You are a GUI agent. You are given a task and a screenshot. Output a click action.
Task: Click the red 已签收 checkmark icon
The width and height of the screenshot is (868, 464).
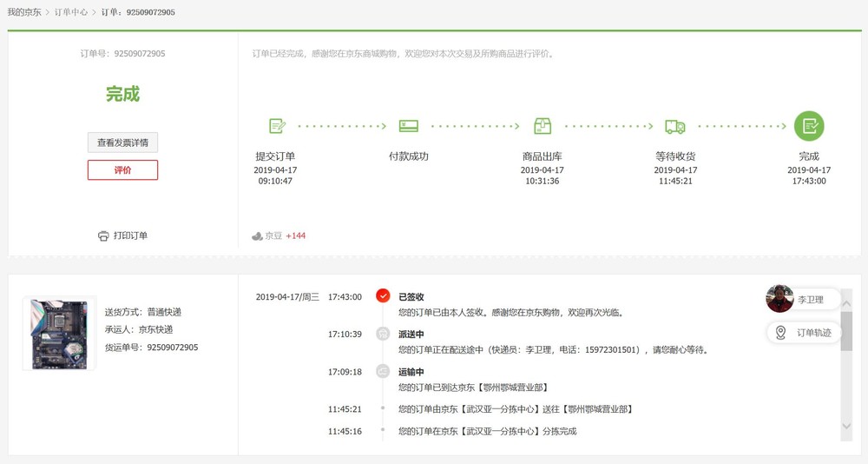(x=383, y=296)
